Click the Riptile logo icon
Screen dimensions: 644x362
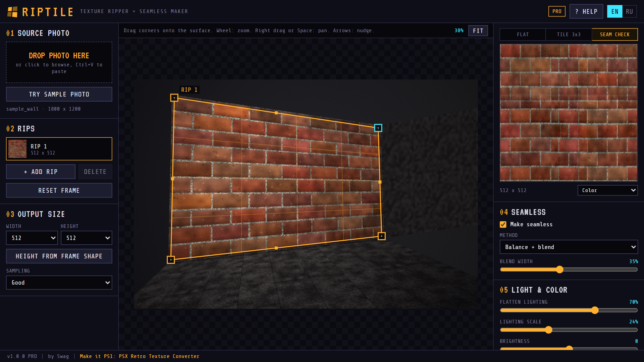(x=12, y=12)
